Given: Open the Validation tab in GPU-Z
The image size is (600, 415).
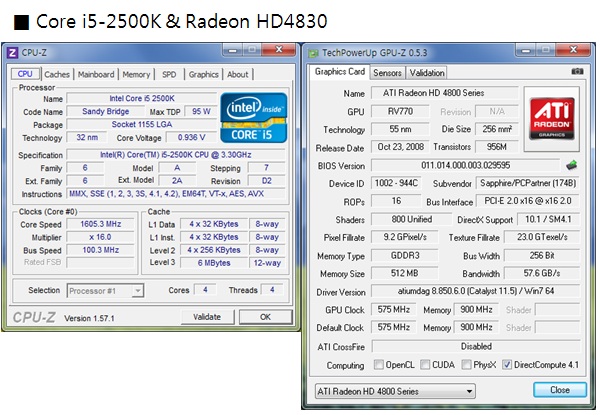Looking at the screenshot, I should coord(427,73).
